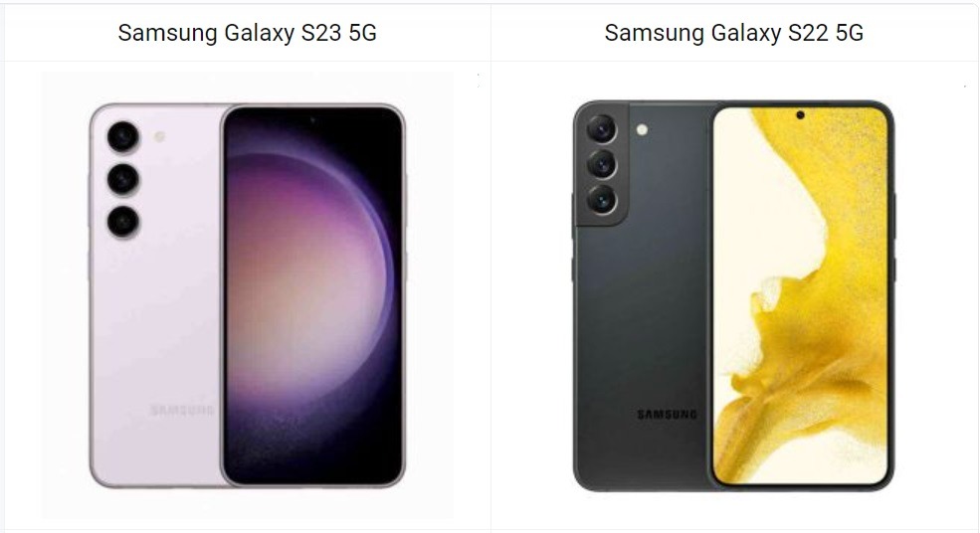Click the Samsung logo on black S22 back
Screen dimensions: 980x533
(667, 415)
